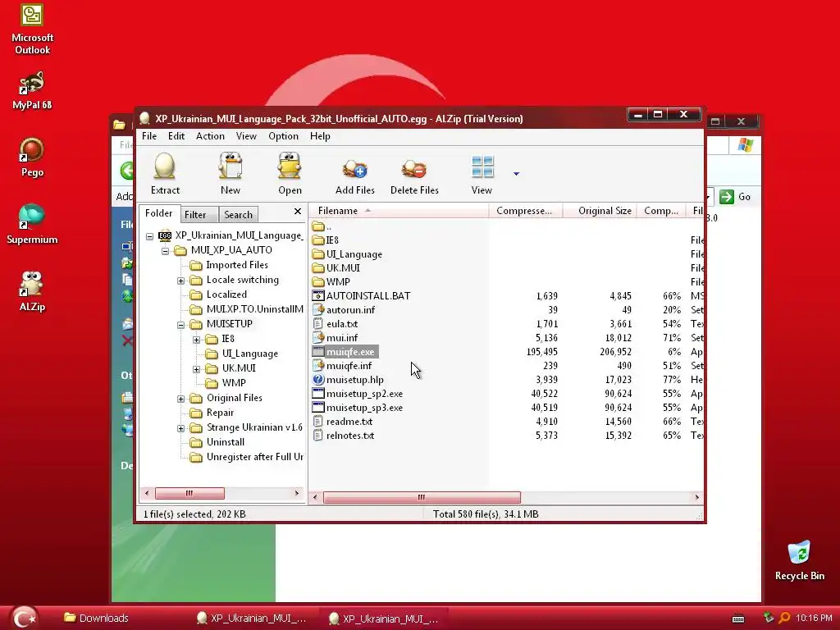The image size is (840, 630).
Task: Open the Recycle Bin on desktop
Action: (x=799, y=559)
